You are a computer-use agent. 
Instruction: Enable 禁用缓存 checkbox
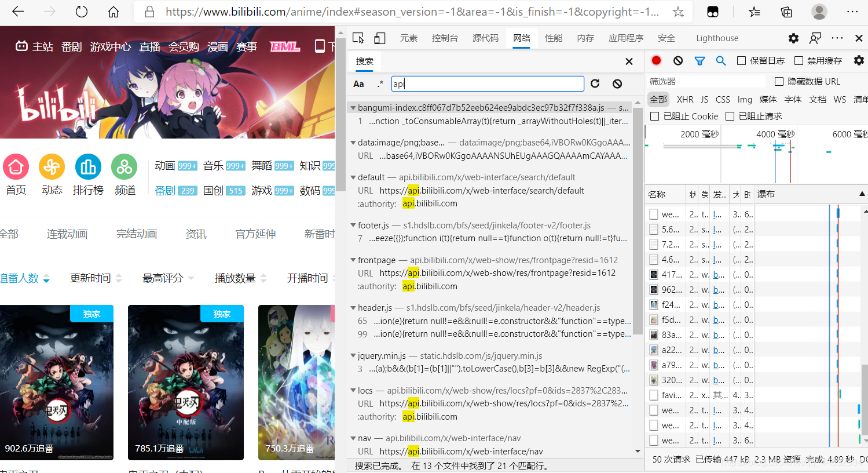point(799,60)
